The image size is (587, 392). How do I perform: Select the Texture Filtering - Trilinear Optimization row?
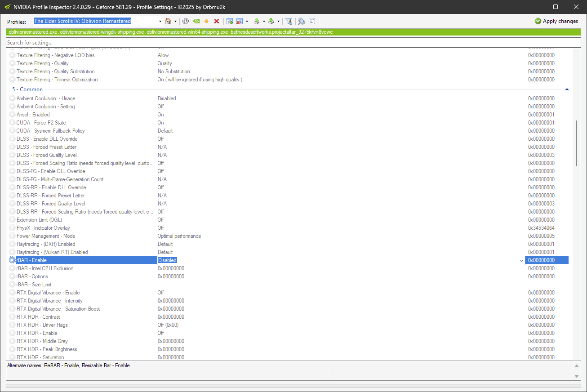(289, 80)
